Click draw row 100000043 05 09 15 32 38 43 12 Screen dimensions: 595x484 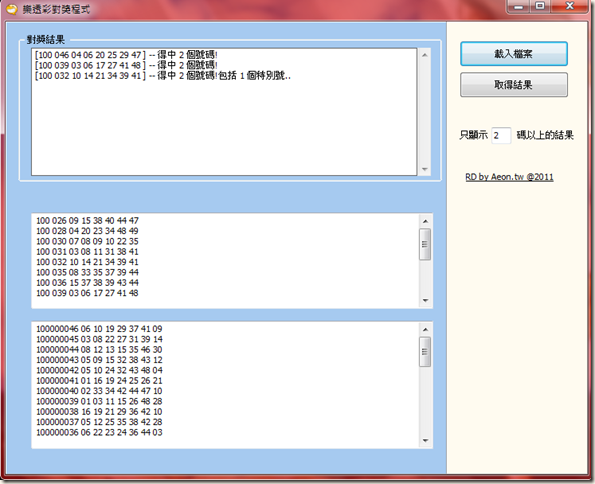(x=99, y=360)
